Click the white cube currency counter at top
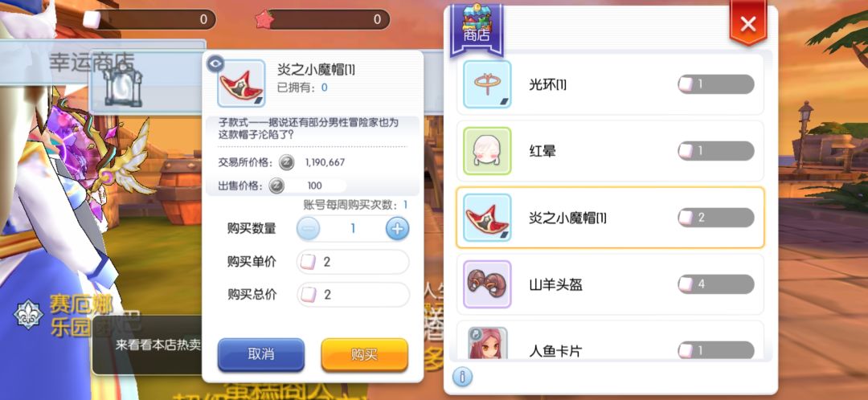 [x=149, y=19]
